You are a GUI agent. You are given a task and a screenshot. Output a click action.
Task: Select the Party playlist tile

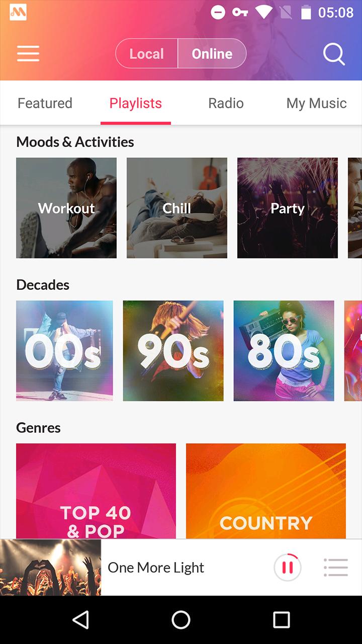tap(288, 208)
